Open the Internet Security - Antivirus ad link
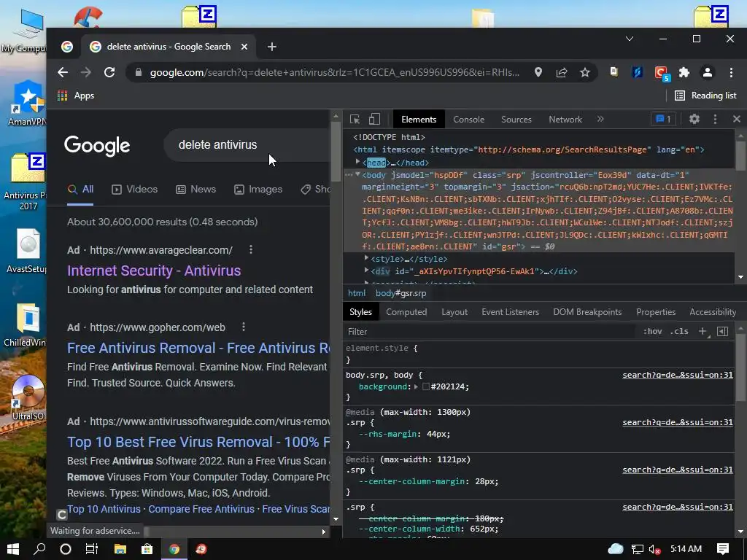747x560 pixels. [x=154, y=271]
